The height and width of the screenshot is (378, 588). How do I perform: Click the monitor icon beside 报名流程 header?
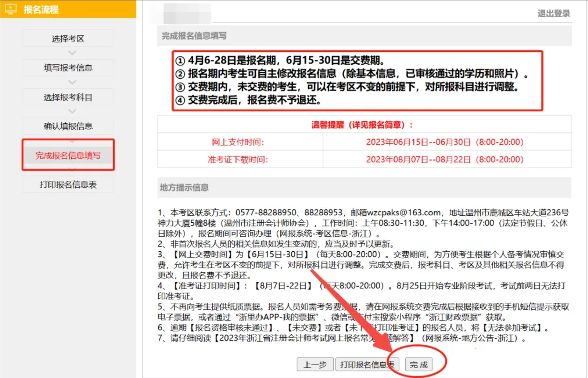coord(10,9)
